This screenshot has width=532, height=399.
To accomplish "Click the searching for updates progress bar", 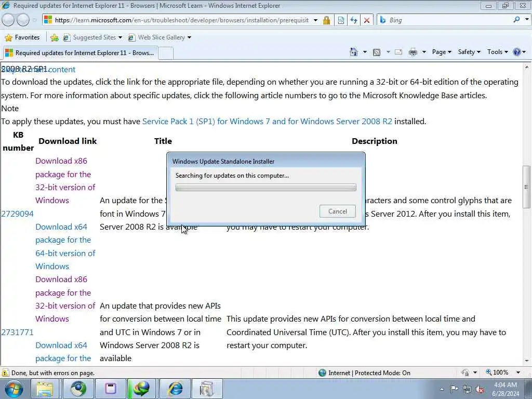I will tap(265, 187).
